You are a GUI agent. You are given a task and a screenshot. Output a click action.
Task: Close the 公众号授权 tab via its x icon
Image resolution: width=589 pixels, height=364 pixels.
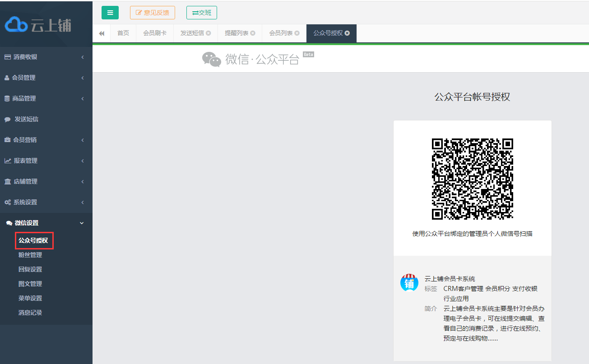347,33
